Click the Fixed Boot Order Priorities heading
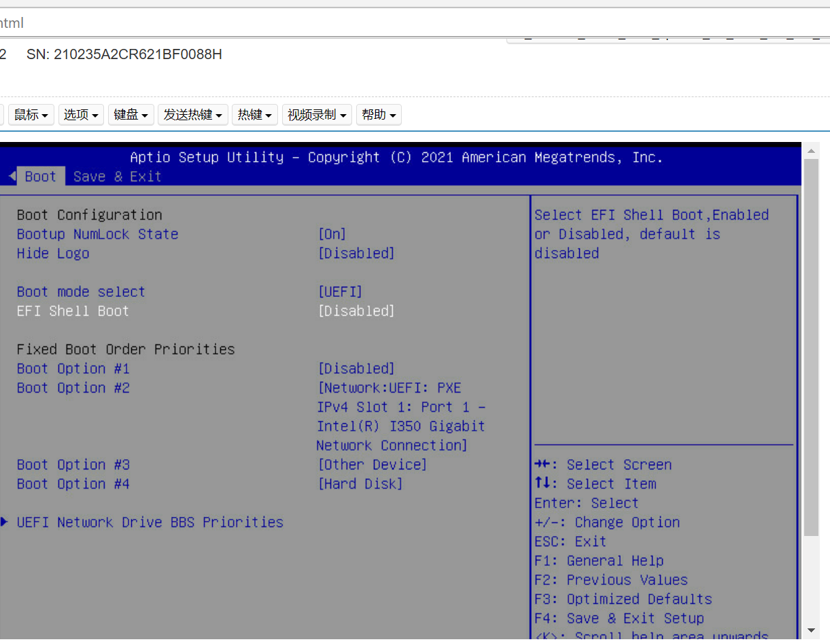830x644 pixels. coord(126,349)
